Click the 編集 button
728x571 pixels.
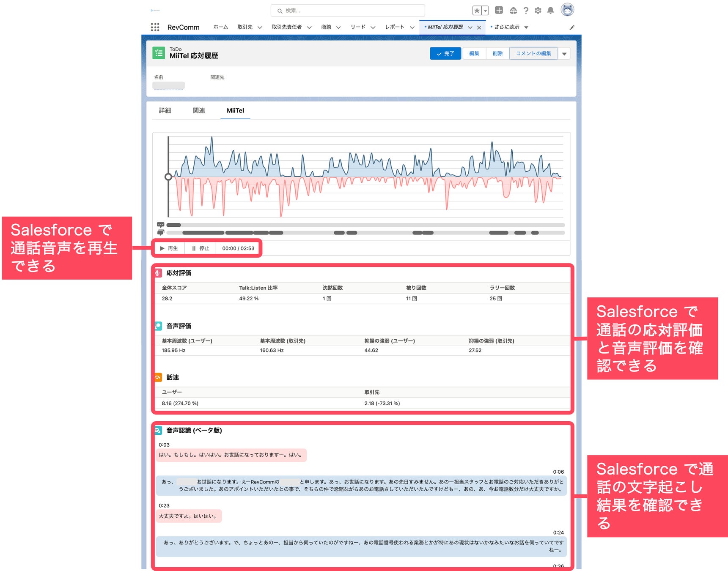474,54
